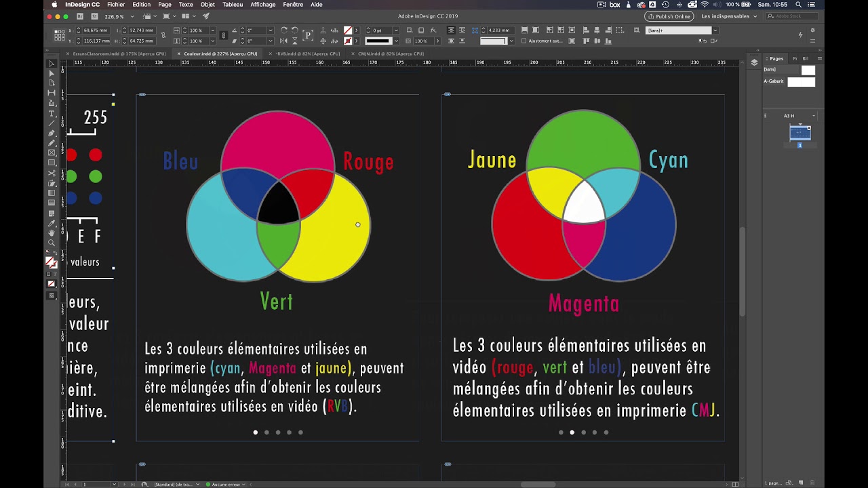The width and height of the screenshot is (868, 488).
Task: Click the macOS Spotlight search icon
Action: click(799, 4)
